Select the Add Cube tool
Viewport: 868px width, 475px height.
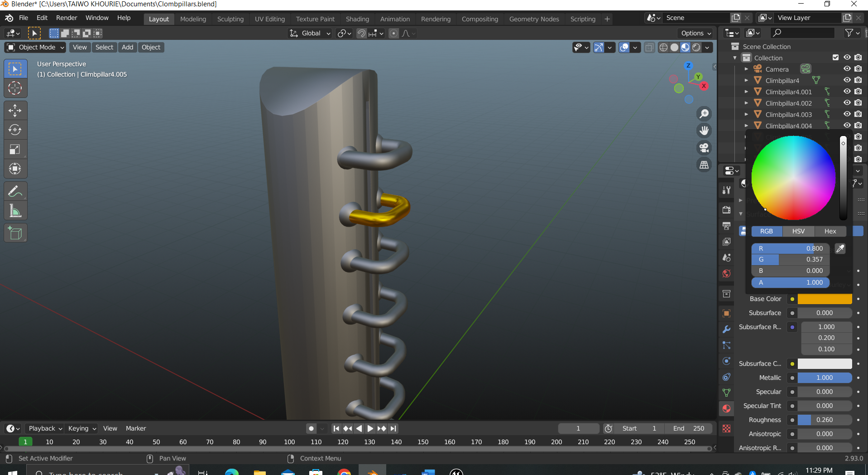point(15,233)
